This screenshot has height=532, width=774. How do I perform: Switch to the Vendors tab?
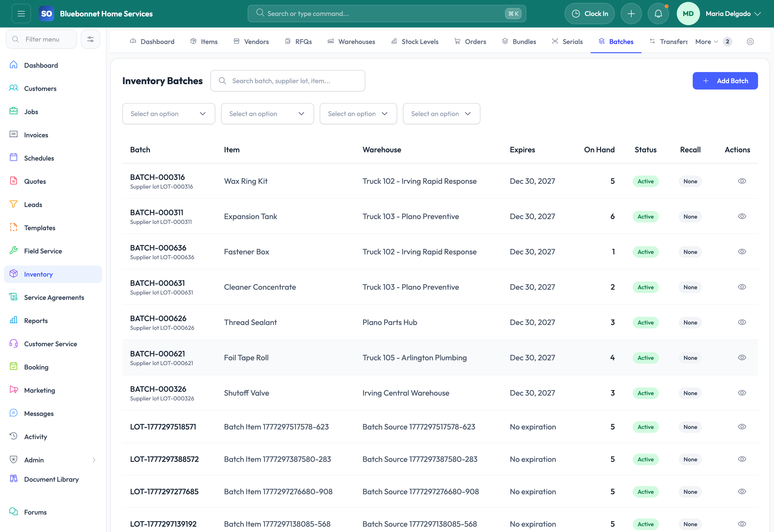[251, 42]
